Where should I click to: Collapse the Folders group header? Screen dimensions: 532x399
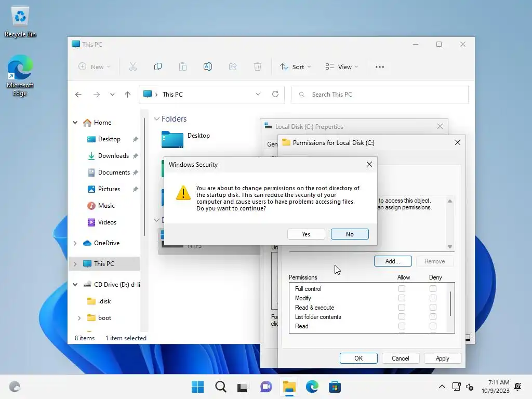(157, 119)
